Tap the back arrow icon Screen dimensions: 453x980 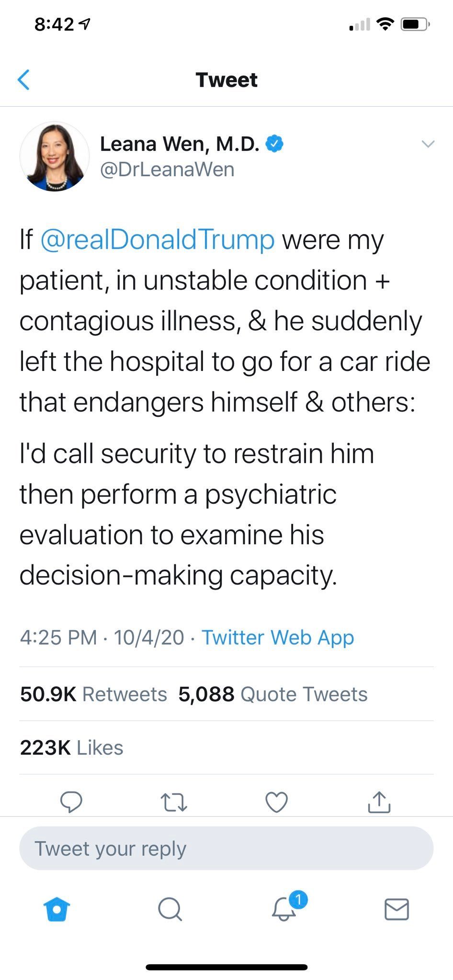pos(24,79)
